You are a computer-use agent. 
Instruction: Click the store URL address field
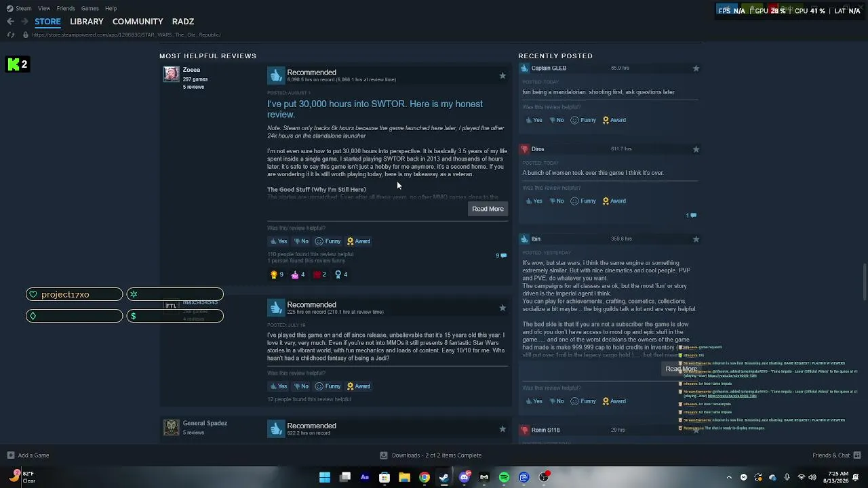coord(126,35)
